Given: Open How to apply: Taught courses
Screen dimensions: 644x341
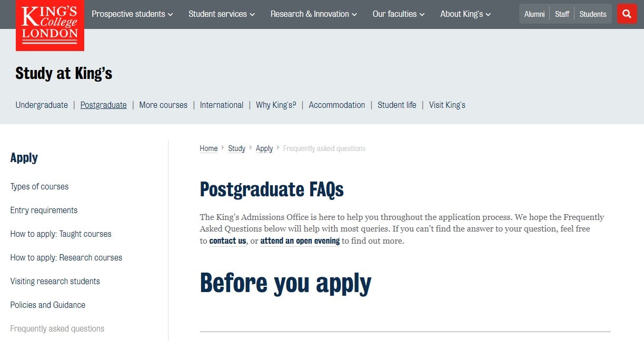Looking at the screenshot, I should pos(61,234).
